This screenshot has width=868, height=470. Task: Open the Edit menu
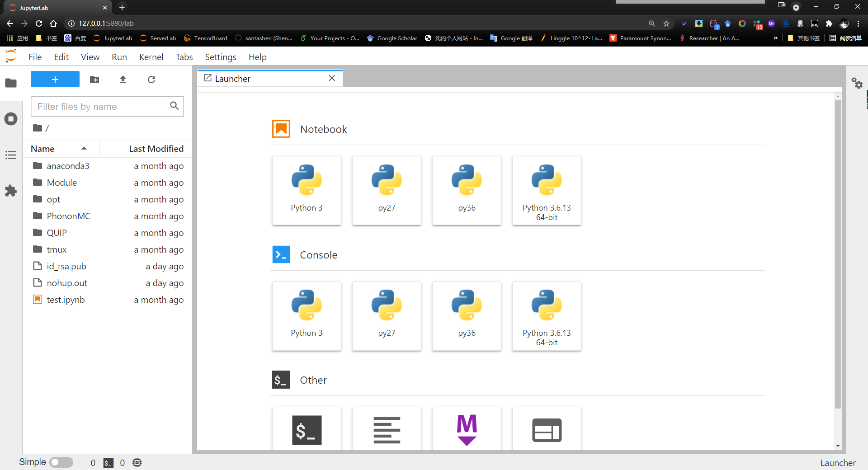point(61,57)
